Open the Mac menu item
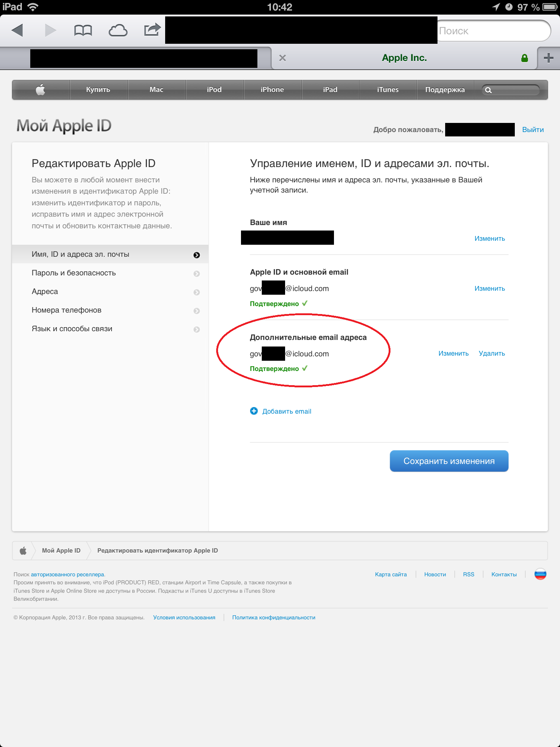The height and width of the screenshot is (747, 560). pyautogui.click(x=156, y=90)
